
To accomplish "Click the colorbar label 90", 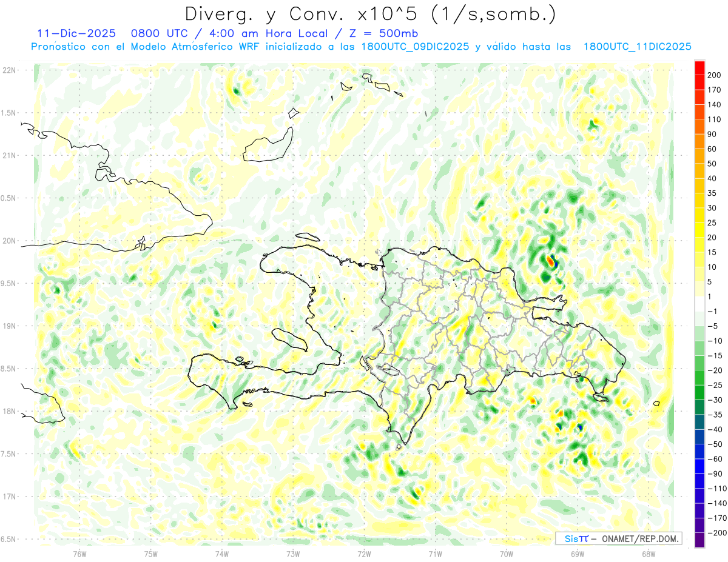I will (x=713, y=134).
